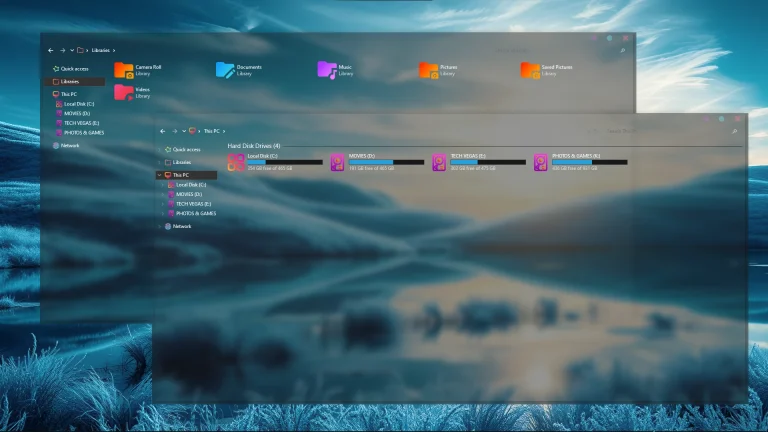Open the Camera Roll library folder
Image resolution: width=768 pixels, height=432 pixels.
click(x=124, y=70)
